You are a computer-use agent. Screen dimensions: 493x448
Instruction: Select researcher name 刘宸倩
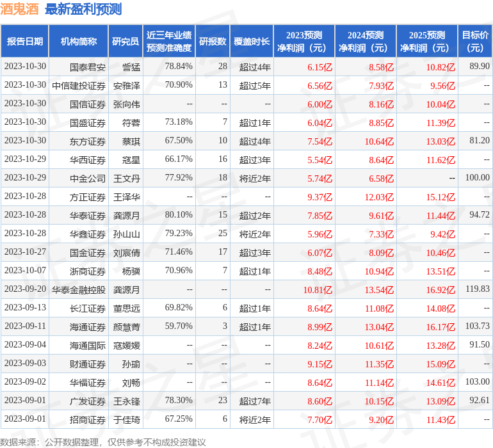tap(127, 252)
